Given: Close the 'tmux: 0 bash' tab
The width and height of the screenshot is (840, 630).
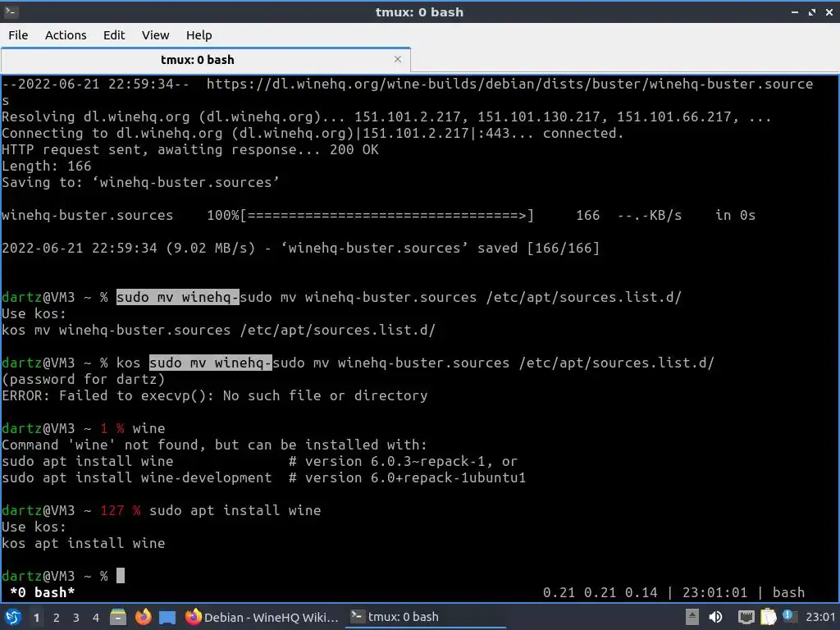Looking at the screenshot, I should pos(398,59).
